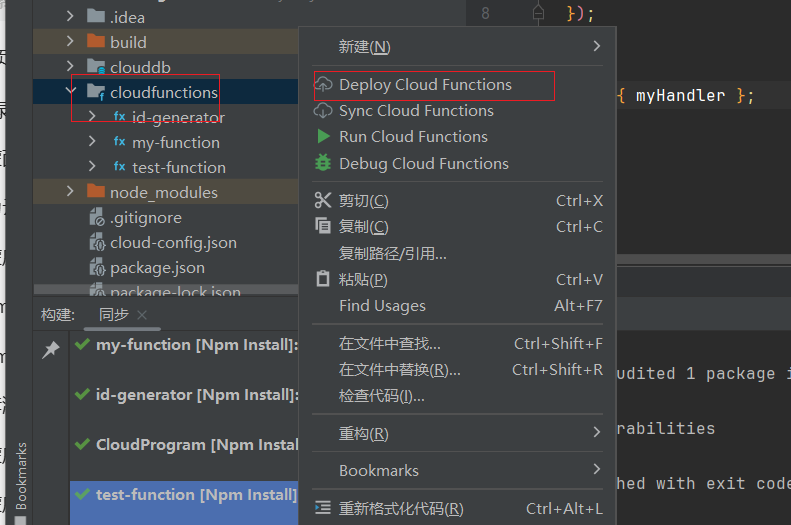Viewport: 791px width, 525px height.
Task: Expand the my-function node
Action: pyautogui.click(x=92, y=141)
